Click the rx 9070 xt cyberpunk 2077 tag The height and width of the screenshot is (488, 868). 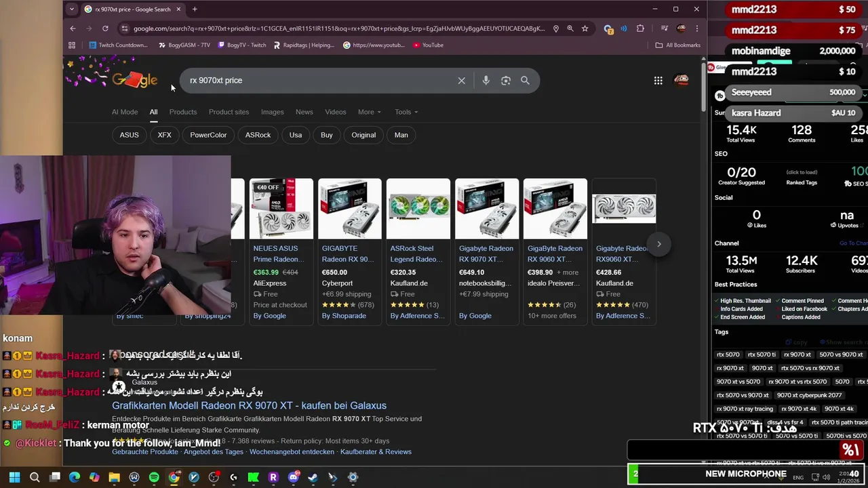pos(809,395)
